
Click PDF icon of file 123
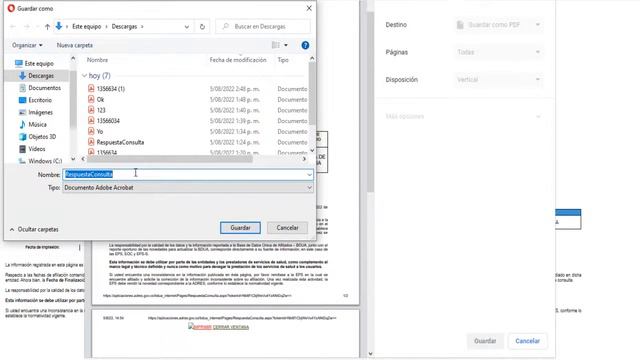pos(91,110)
